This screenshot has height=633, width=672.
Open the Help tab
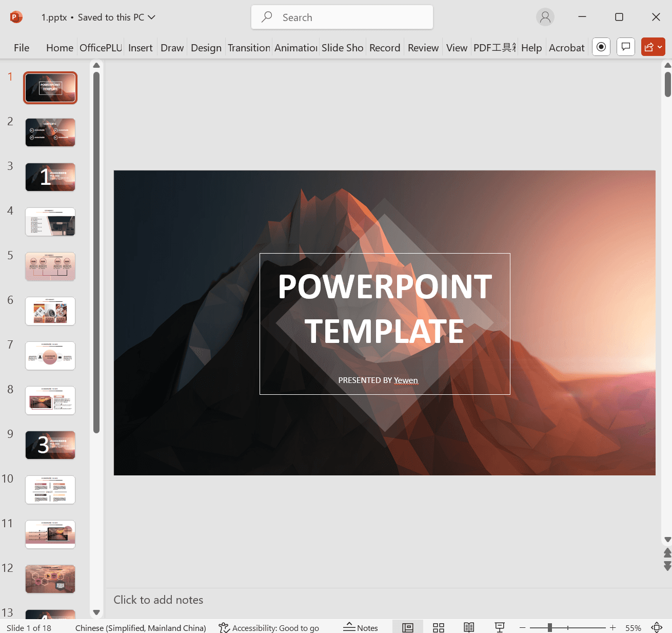(531, 48)
